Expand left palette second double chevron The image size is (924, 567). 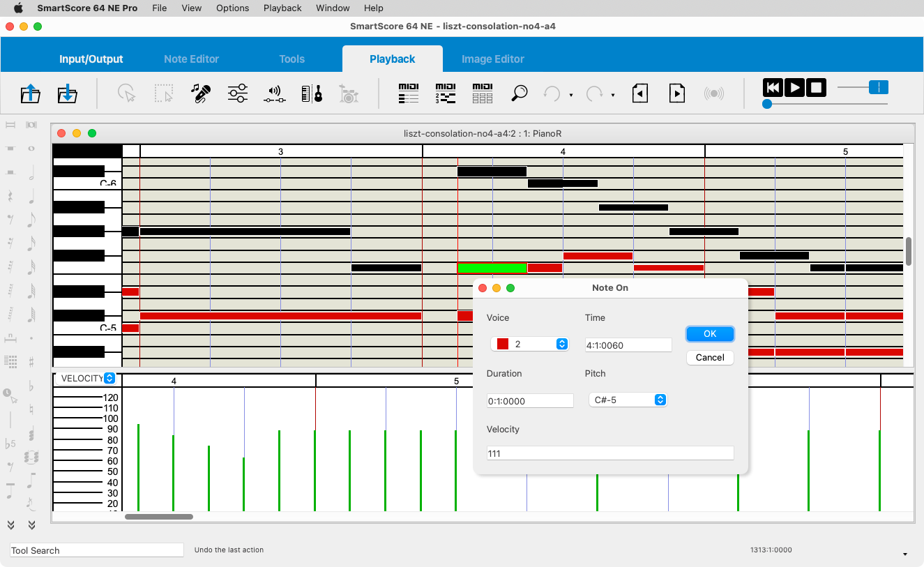pos(31,524)
